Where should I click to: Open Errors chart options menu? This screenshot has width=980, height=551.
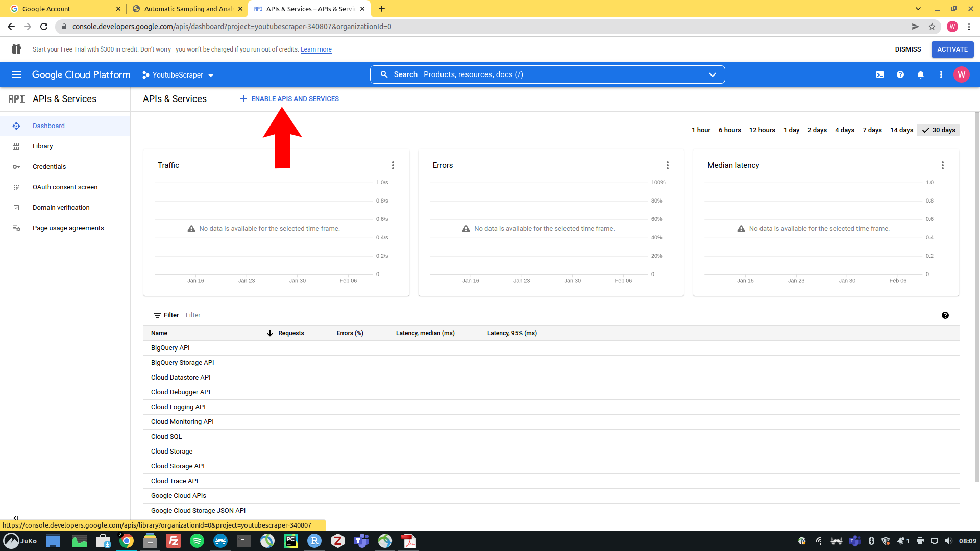[x=667, y=165]
